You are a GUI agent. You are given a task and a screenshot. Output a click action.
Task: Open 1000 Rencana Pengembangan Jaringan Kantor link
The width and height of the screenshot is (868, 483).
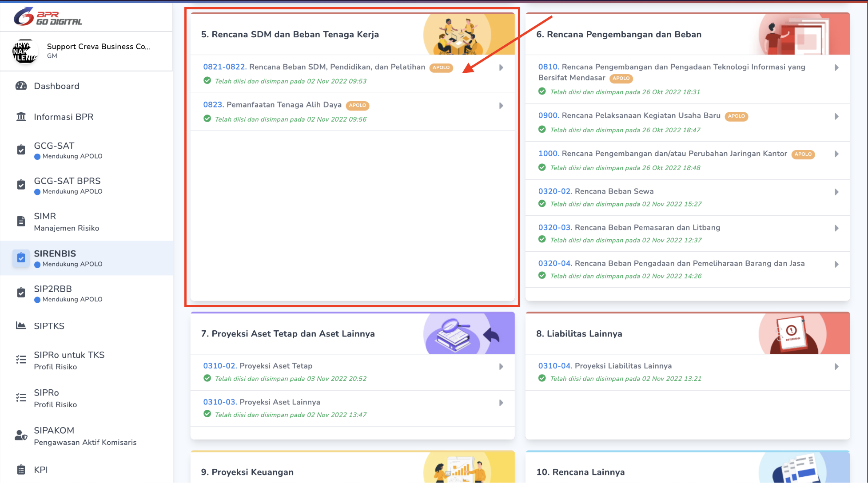[662, 154]
